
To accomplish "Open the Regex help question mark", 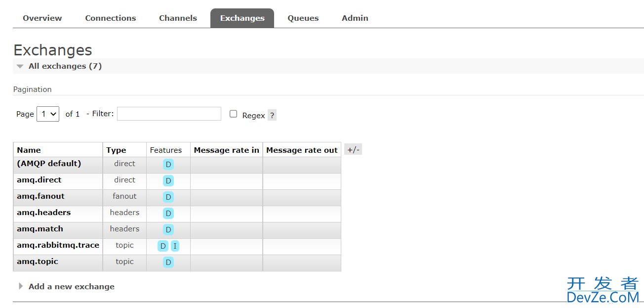I will (x=272, y=115).
